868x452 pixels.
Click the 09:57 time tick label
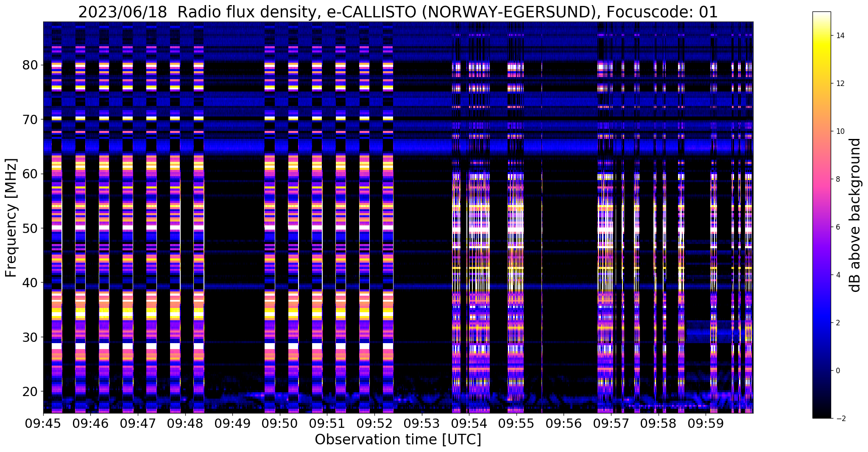click(x=611, y=424)
